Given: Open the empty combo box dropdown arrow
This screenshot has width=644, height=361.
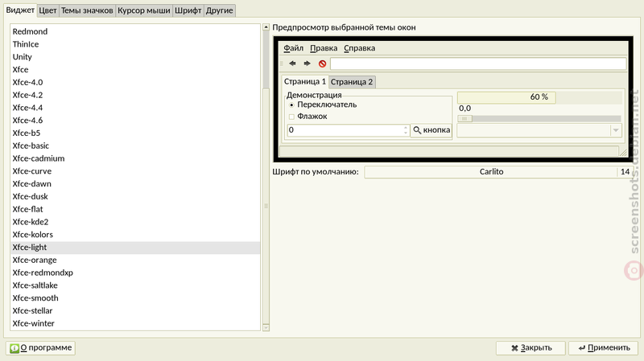Looking at the screenshot, I should [x=616, y=130].
